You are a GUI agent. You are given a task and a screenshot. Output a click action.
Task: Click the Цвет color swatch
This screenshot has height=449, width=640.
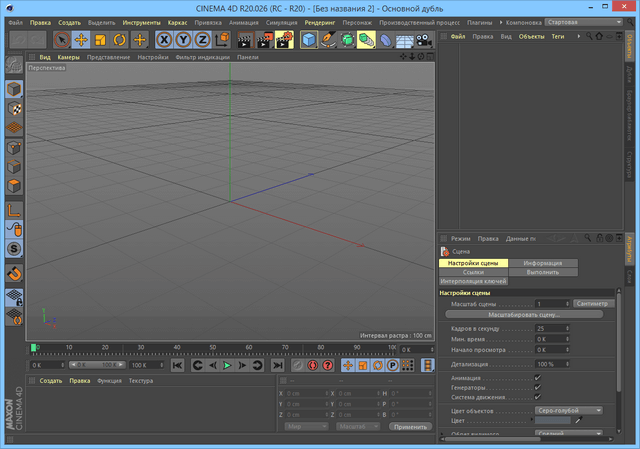[x=553, y=421]
